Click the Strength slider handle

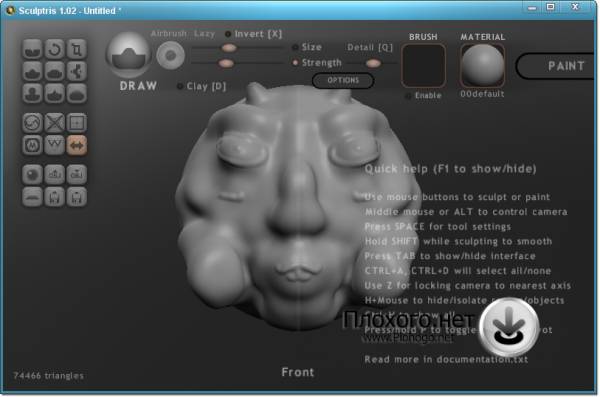click(x=226, y=63)
